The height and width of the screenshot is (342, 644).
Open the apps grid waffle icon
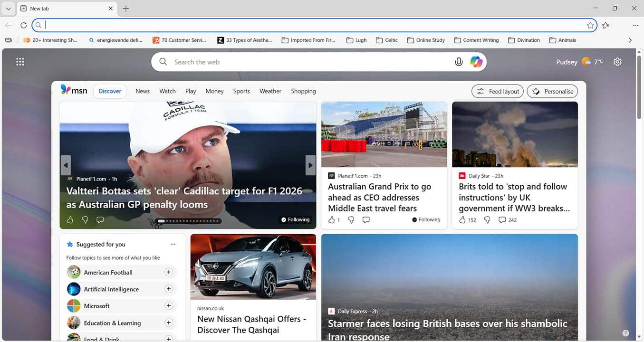click(20, 62)
